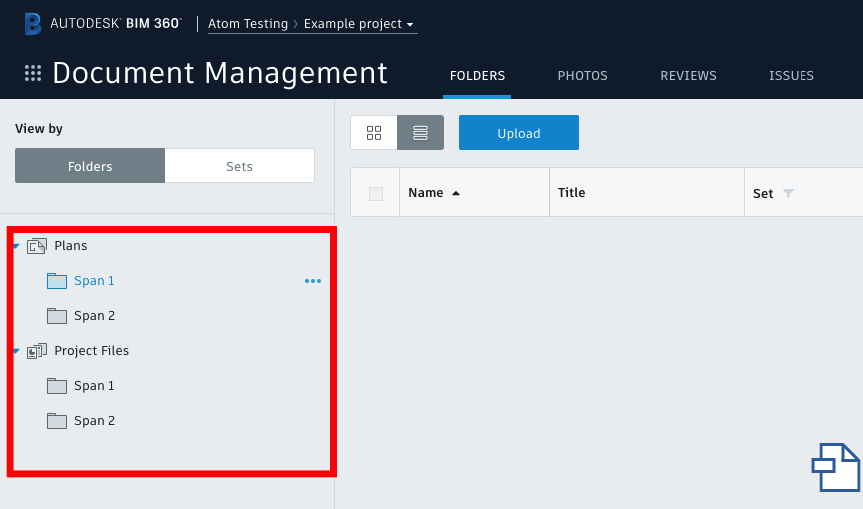The height and width of the screenshot is (509, 863).
Task: Select Span 1 under Project Files
Action: [x=94, y=386]
